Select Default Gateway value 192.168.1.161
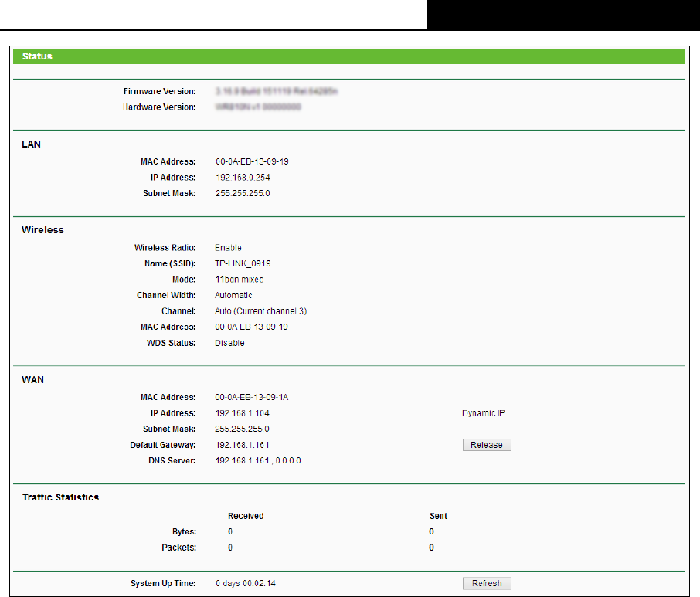 pyautogui.click(x=242, y=445)
